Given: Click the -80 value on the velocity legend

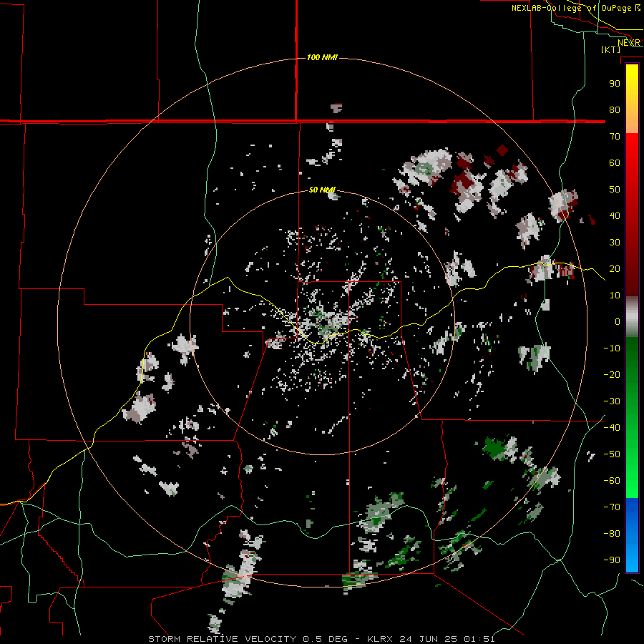Looking at the screenshot, I should [x=612, y=534].
